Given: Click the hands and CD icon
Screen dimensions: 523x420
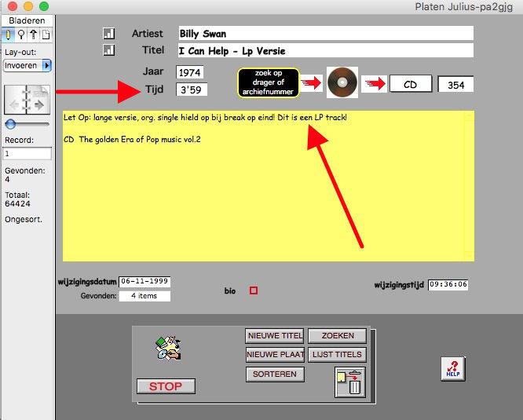Looking at the screenshot, I should (x=167, y=348).
